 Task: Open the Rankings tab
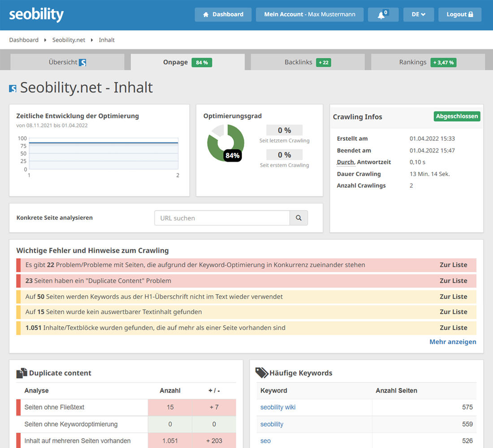point(428,62)
